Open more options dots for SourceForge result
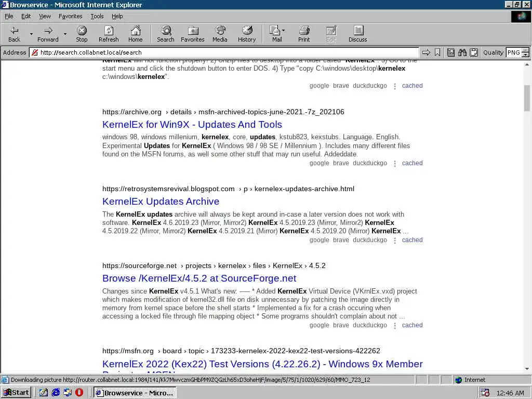532x399 pixels. pyautogui.click(x=395, y=326)
